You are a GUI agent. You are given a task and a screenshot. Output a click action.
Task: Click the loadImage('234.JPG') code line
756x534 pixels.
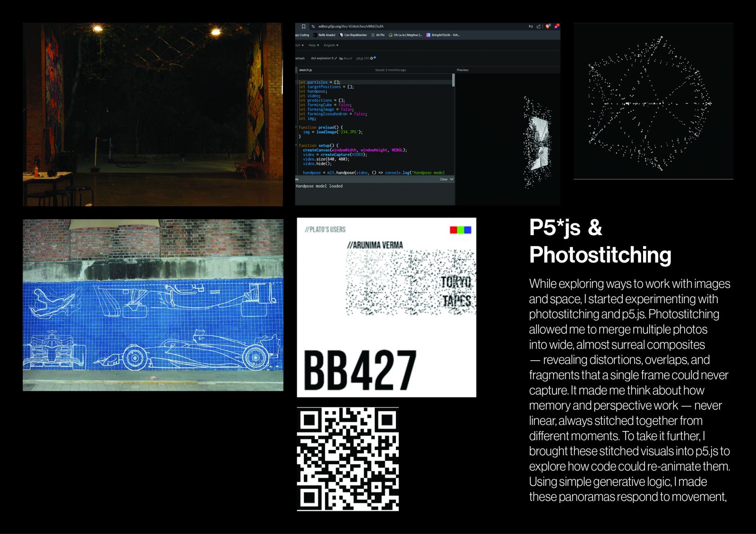333,132
